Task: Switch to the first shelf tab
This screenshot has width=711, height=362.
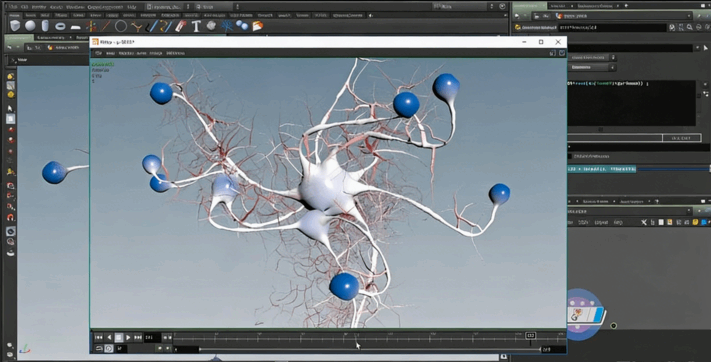Action: [15, 15]
